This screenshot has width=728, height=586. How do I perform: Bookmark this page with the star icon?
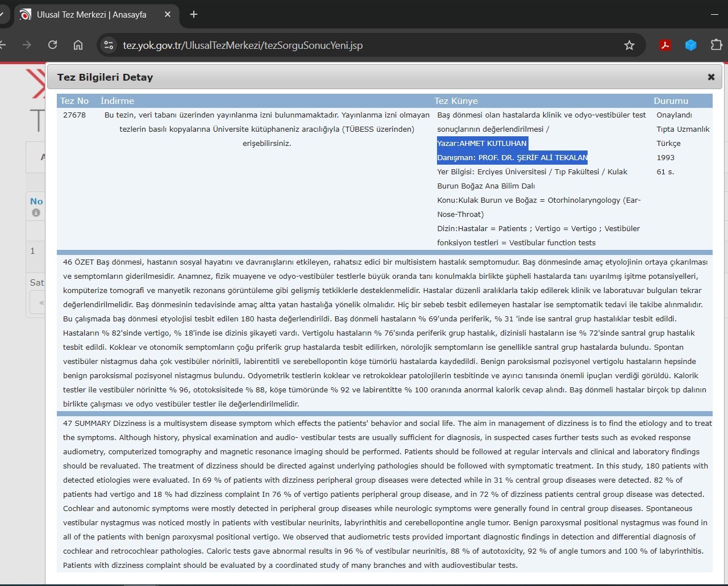629,45
